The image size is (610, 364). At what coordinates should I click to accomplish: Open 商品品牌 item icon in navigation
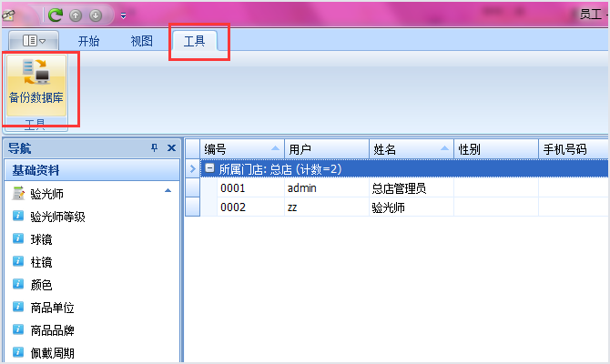pos(18,329)
